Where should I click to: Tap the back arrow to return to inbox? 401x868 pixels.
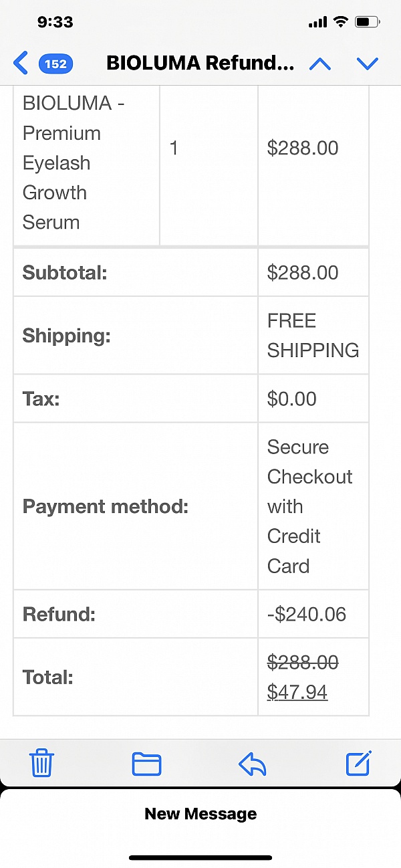(21, 64)
